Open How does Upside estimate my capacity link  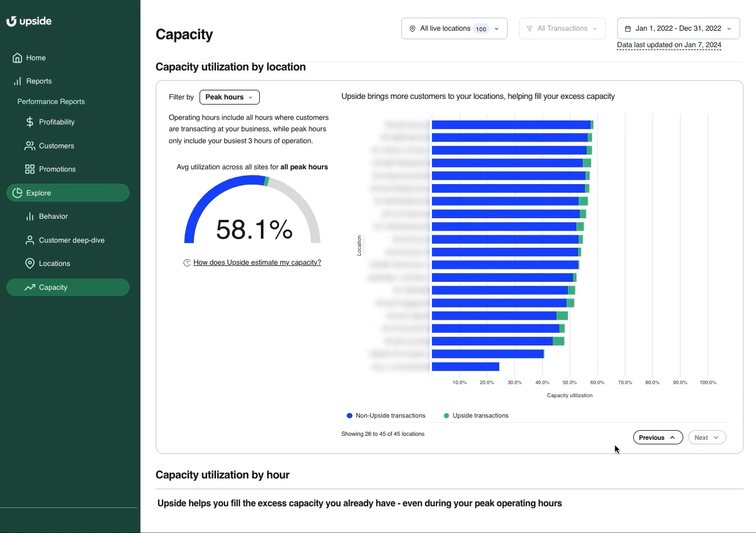click(257, 263)
